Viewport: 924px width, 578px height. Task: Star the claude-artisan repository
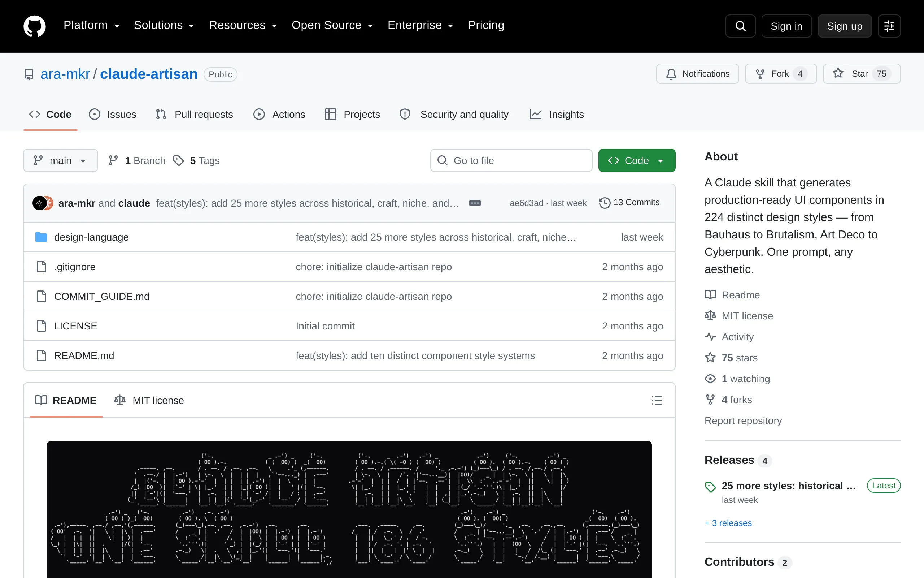coord(862,74)
